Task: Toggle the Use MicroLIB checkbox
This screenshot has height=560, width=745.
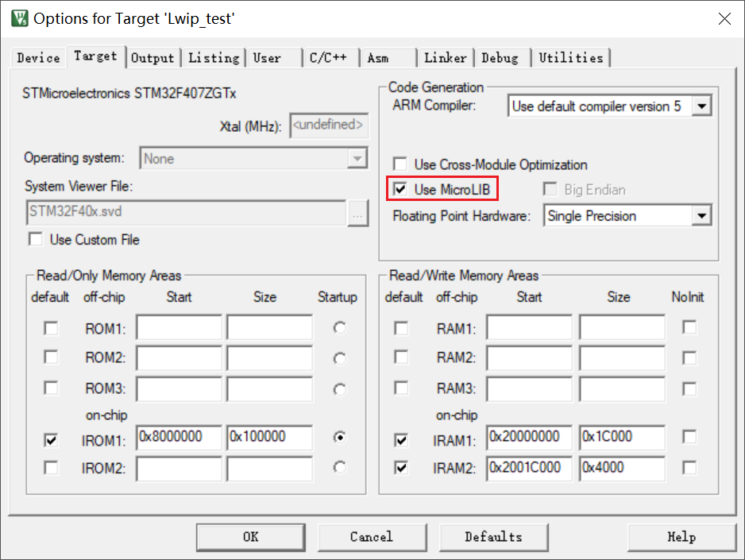Action: pyautogui.click(x=400, y=189)
